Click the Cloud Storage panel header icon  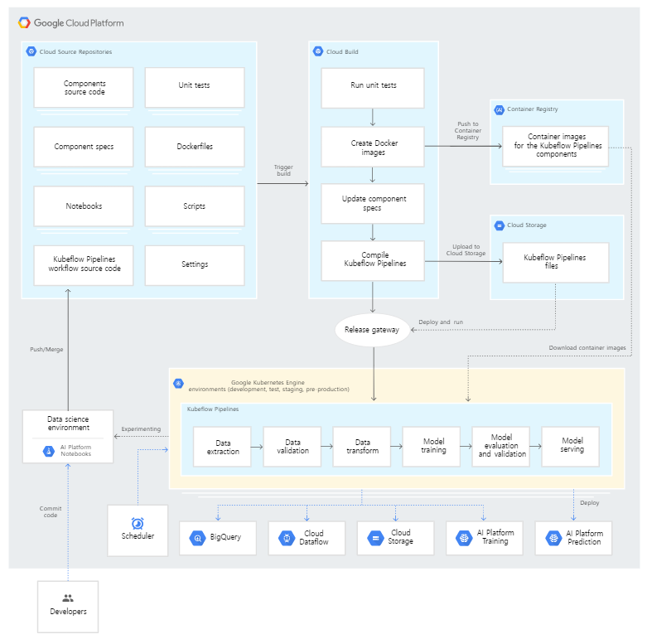[500, 225]
